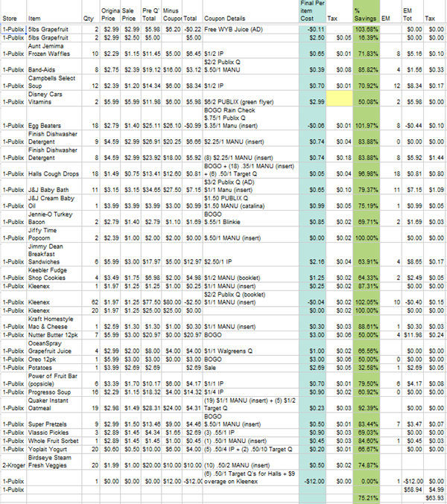The image size is (447, 504).
Task: Select the Halls Cough Drops cell
Action: pyautogui.click(x=54, y=170)
